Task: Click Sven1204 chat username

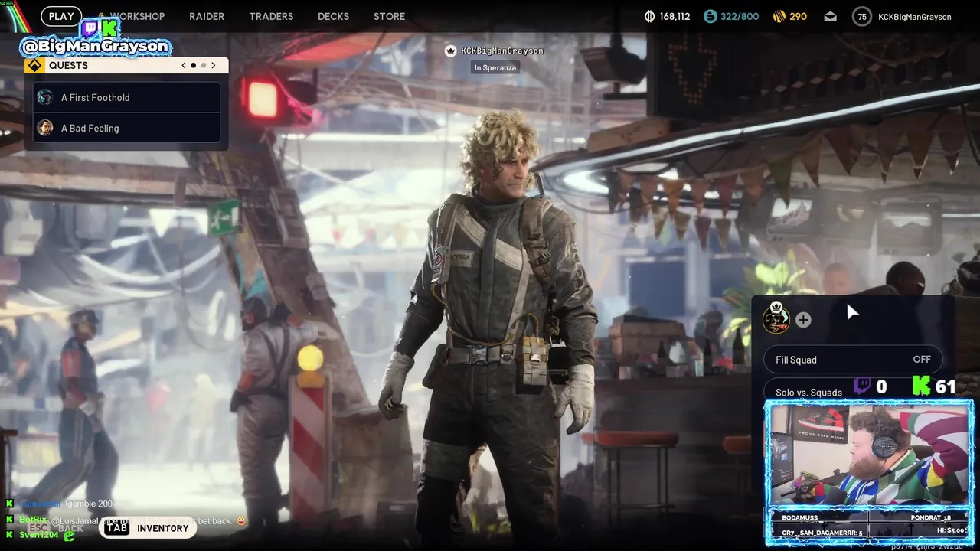Action: tap(39, 535)
